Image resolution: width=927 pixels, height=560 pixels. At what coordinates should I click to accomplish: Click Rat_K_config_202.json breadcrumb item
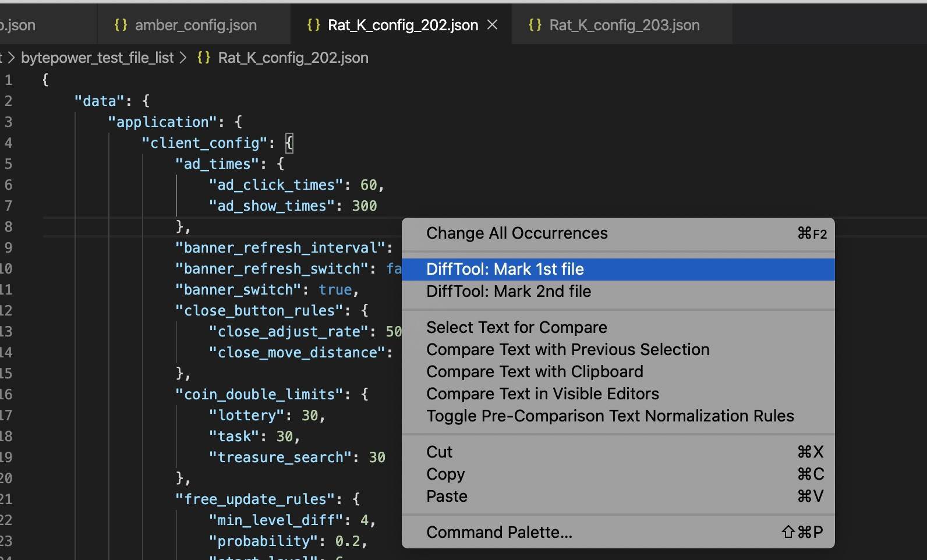(x=293, y=58)
